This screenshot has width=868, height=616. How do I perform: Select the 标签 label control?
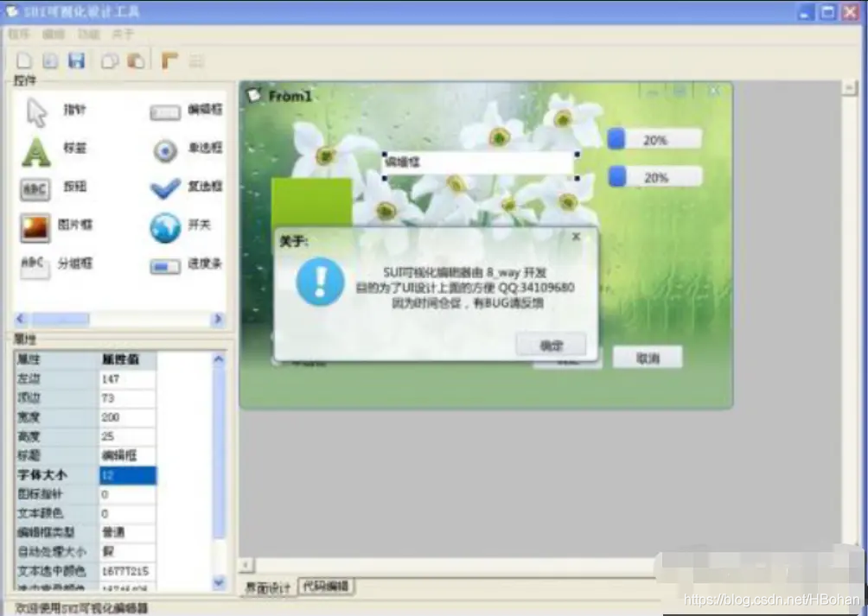(54, 150)
